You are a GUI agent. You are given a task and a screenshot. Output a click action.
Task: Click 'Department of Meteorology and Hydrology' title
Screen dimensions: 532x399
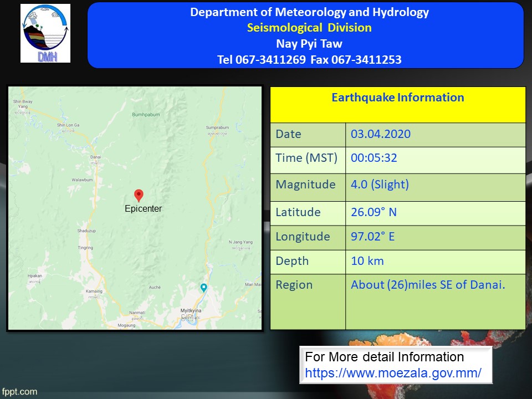(309, 12)
